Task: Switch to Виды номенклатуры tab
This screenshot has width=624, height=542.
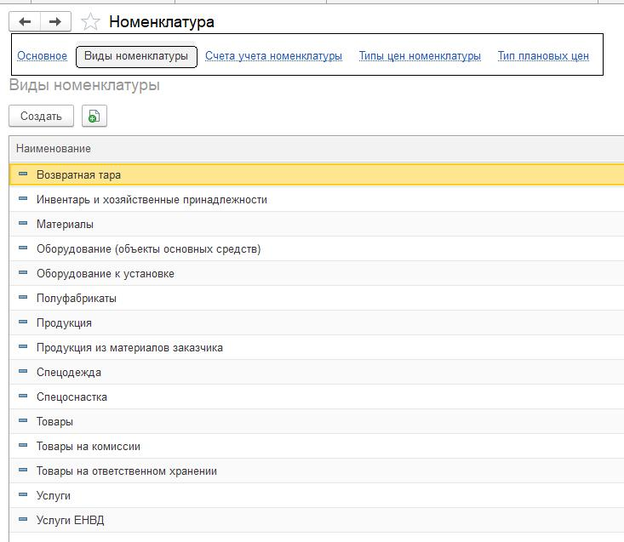Action: click(136, 56)
